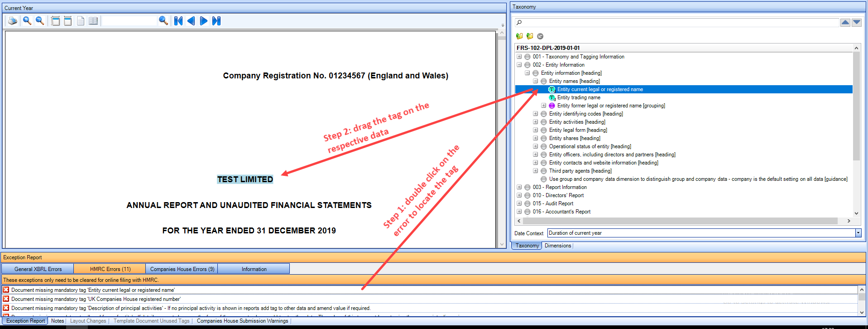Click the tag icon of Entity trading name
Screen dimensions: 868x329
[x=552, y=97]
